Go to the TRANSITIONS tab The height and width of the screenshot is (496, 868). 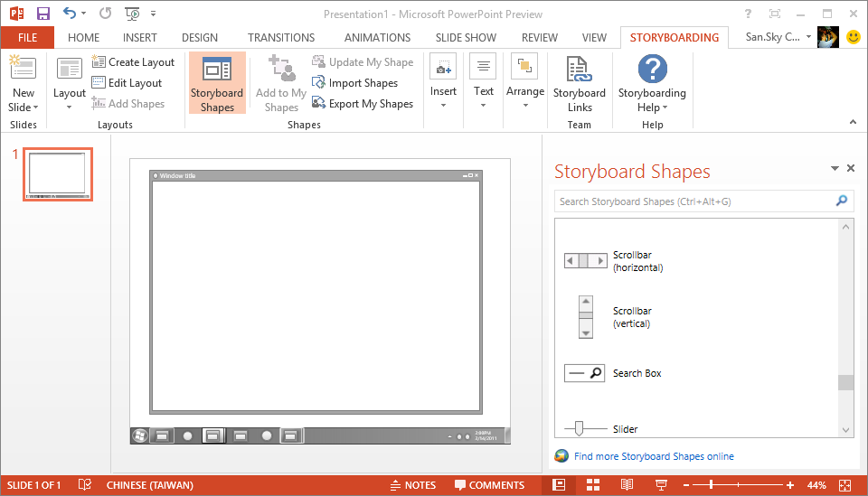tap(281, 38)
